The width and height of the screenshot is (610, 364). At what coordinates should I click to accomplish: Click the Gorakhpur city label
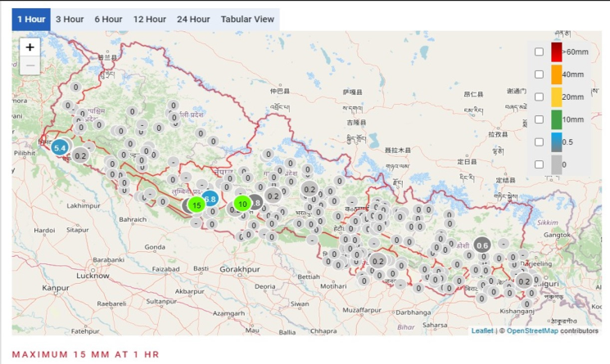coord(240,269)
